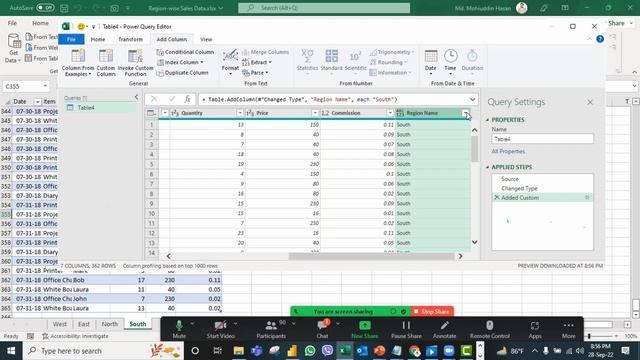
Task: Switch to View tab
Action: 206,39
